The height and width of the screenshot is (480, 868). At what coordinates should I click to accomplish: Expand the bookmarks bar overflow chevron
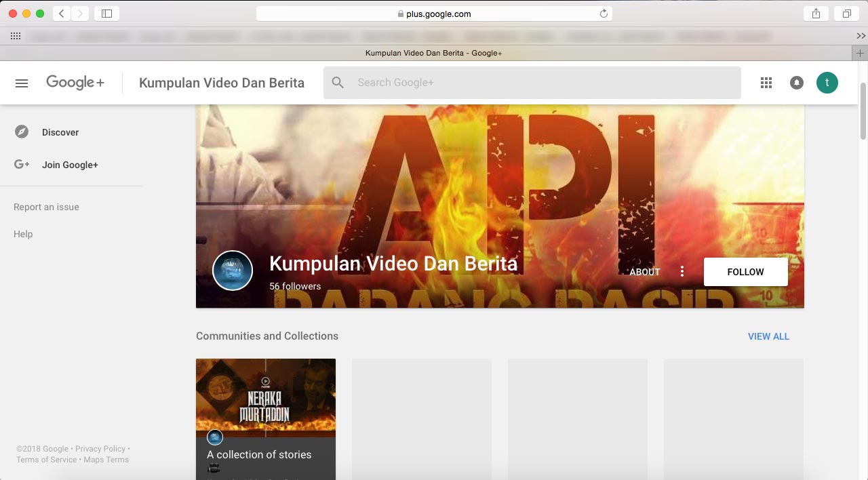point(861,36)
